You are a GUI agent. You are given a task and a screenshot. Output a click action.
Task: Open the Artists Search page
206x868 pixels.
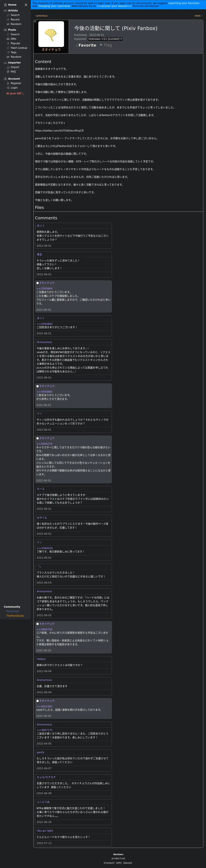coord(15,15)
